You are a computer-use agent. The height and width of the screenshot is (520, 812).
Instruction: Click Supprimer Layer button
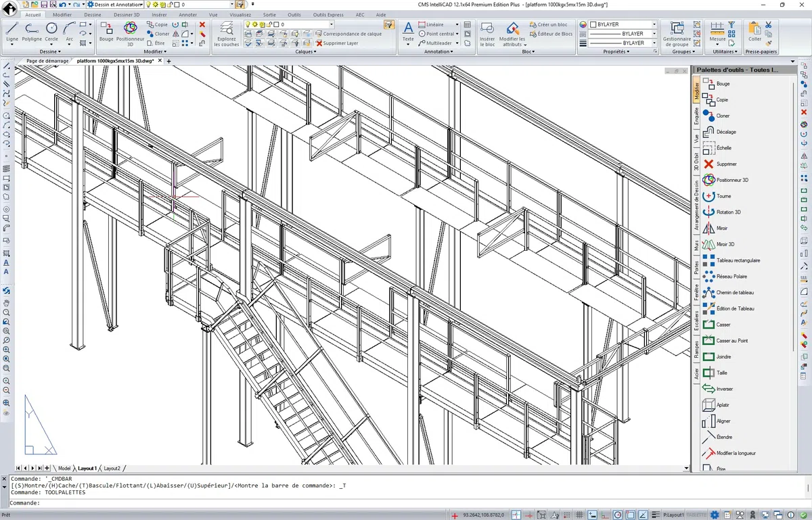338,43
